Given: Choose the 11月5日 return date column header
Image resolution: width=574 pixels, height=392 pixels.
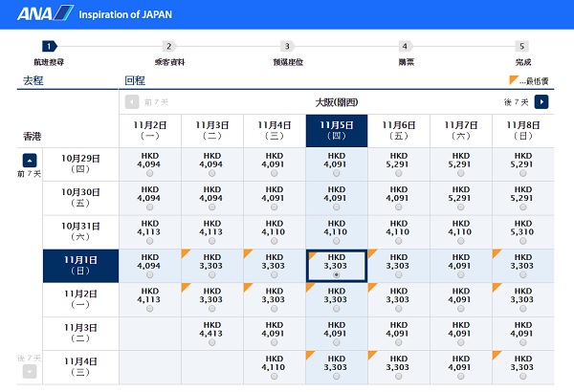Looking at the screenshot, I should tap(337, 131).
